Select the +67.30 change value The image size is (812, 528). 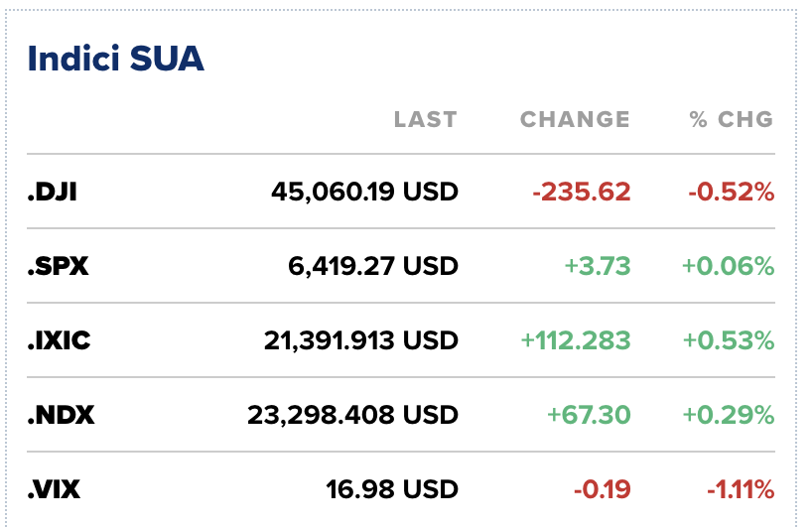tap(589, 415)
